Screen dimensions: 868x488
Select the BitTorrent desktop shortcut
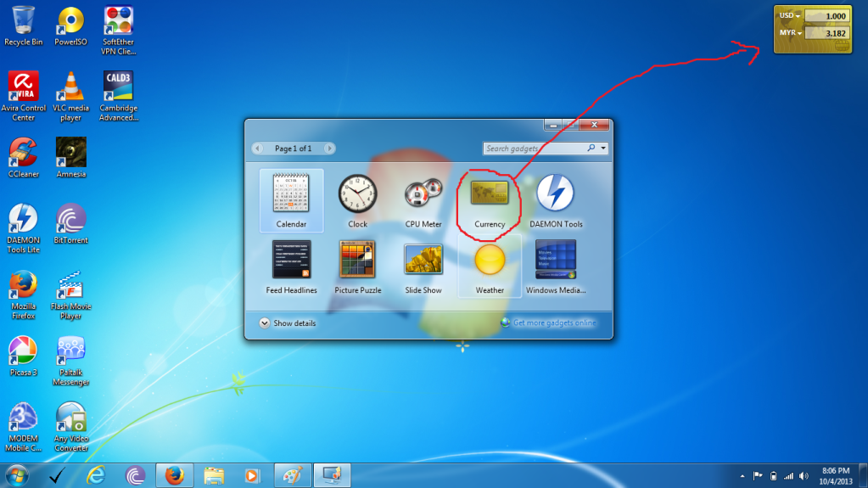pyautogui.click(x=71, y=224)
